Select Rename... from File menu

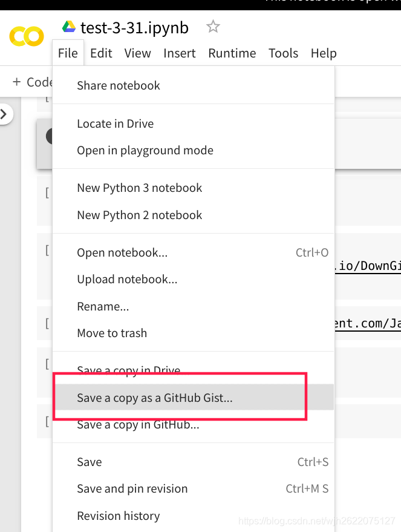(193, 306)
